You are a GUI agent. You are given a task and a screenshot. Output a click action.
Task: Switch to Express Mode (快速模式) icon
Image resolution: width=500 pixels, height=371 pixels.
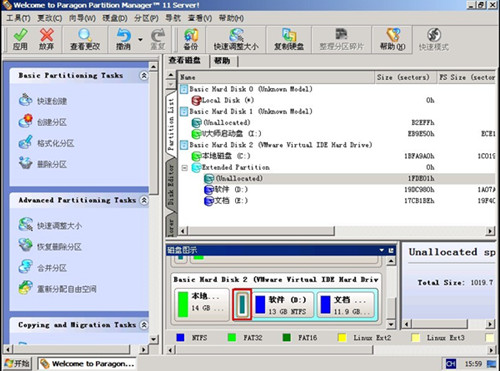coord(434,35)
